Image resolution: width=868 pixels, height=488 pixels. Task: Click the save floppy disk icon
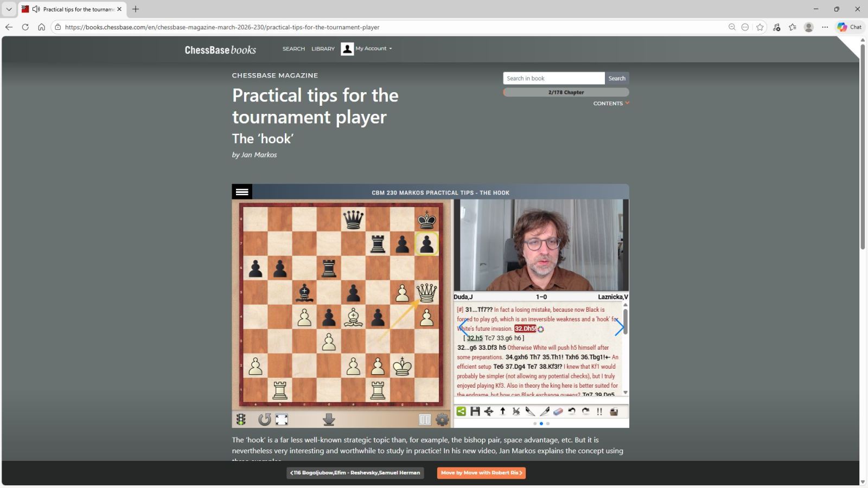(475, 412)
